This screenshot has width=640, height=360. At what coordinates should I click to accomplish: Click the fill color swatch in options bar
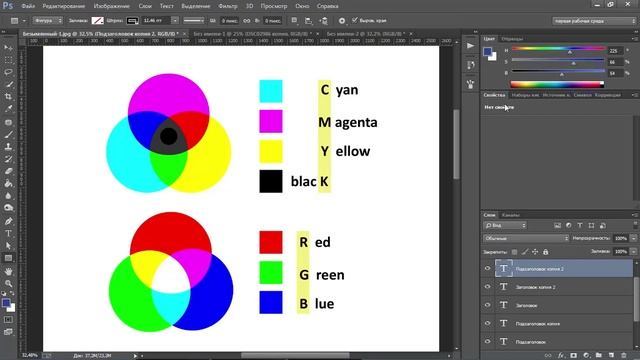[x=97, y=20]
